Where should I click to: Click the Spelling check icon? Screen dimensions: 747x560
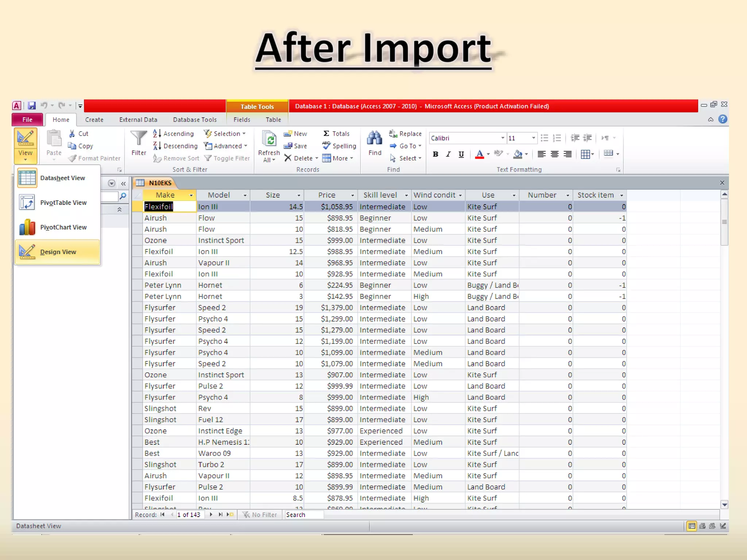tap(326, 146)
